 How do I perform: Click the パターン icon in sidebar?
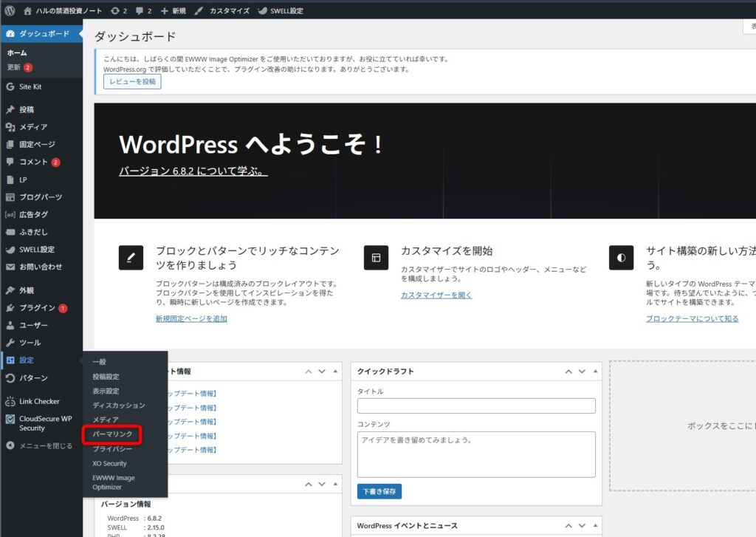click(x=10, y=377)
